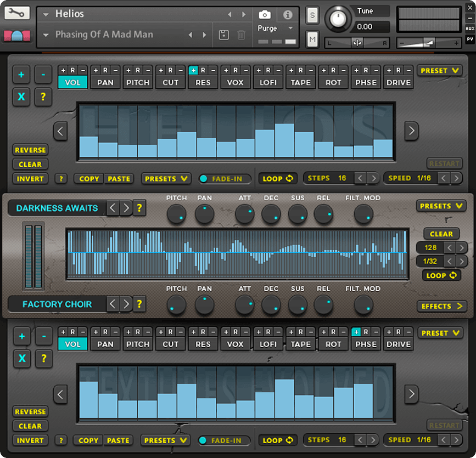Viewport: 476px width, 458px height.
Task: Select the PHSE tab in the bottom sequencer
Action: pos(366,344)
